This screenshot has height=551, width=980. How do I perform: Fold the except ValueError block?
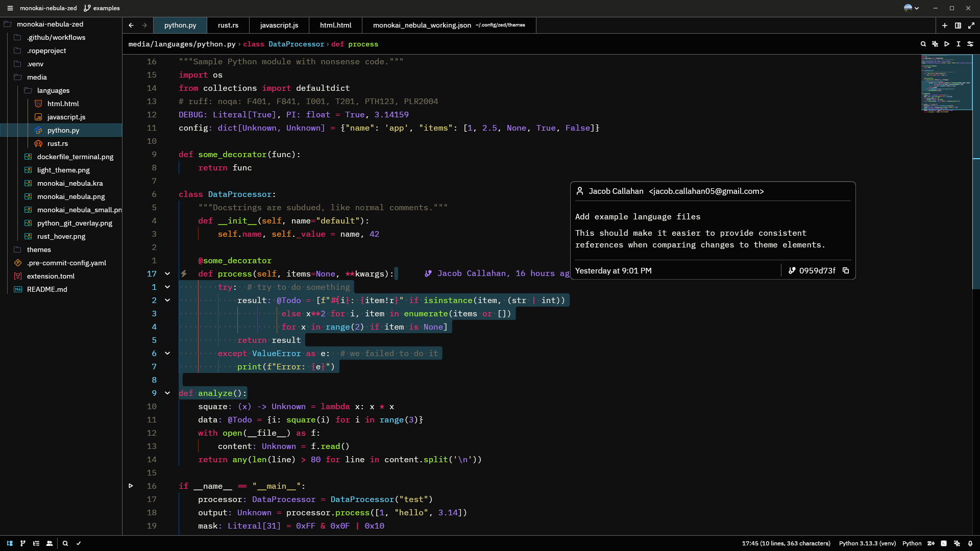pos(167,354)
